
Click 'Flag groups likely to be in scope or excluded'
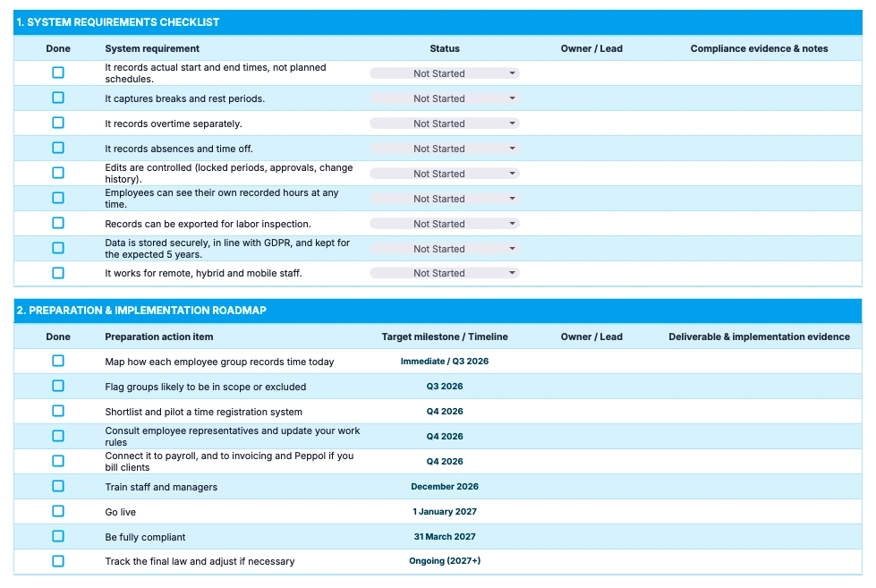point(206,387)
